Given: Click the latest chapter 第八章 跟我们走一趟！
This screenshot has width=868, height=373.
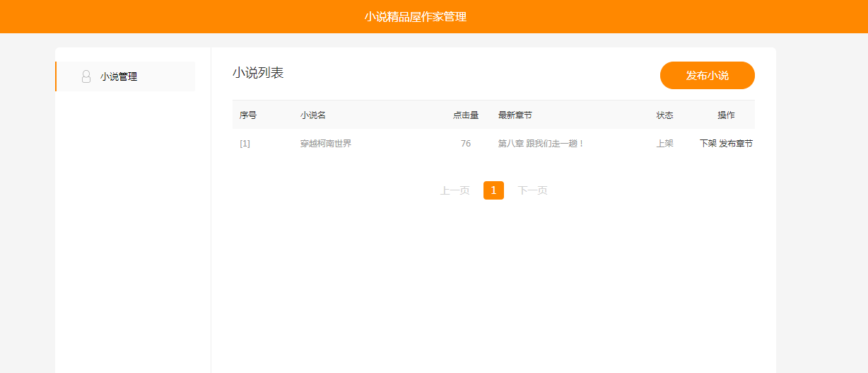Looking at the screenshot, I should 541,143.
